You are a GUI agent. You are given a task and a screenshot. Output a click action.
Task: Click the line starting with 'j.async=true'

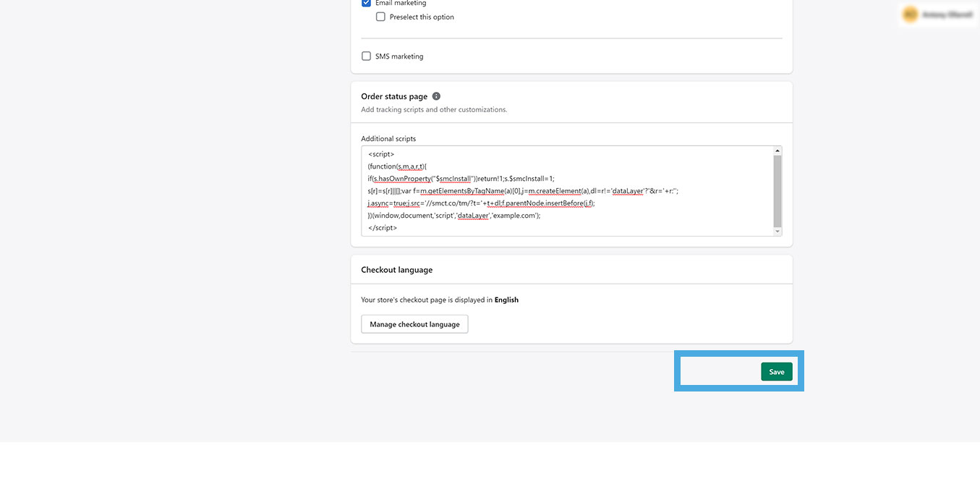click(x=481, y=203)
